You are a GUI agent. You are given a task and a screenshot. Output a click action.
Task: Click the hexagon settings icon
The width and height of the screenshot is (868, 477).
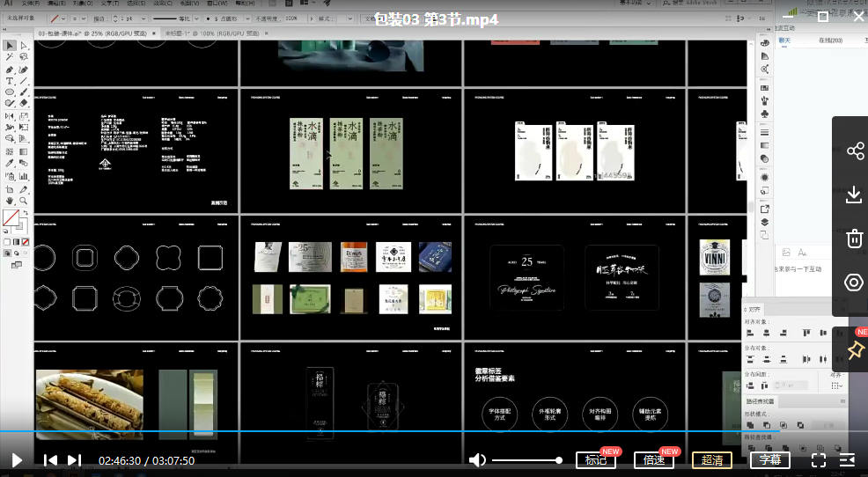tap(854, 283)
